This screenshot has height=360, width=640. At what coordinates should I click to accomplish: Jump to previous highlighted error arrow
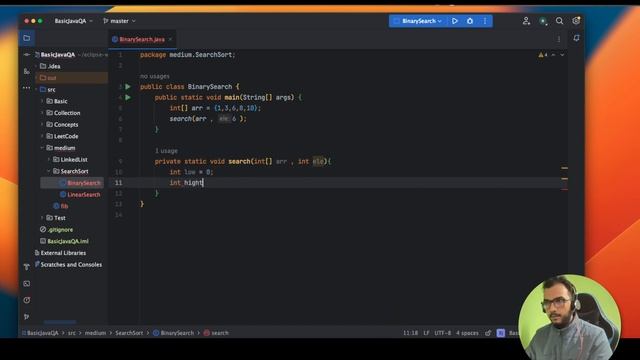click(553, 55)
